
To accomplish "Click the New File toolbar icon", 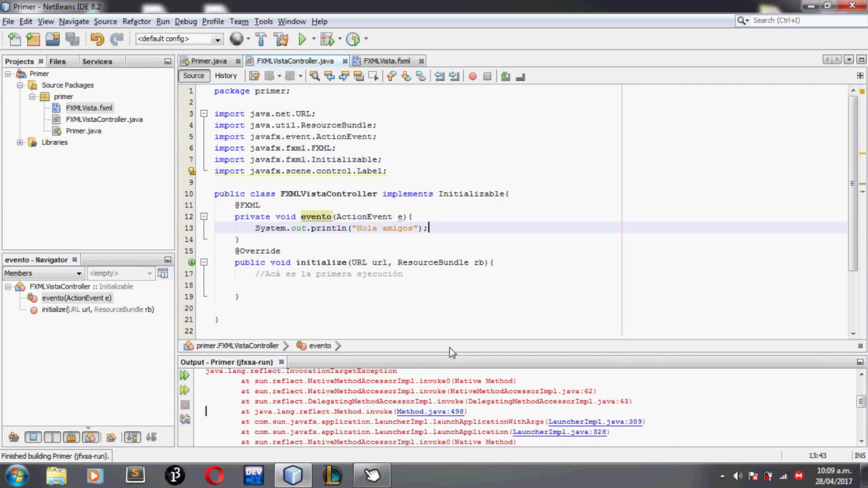I will (x=14, y=39).
